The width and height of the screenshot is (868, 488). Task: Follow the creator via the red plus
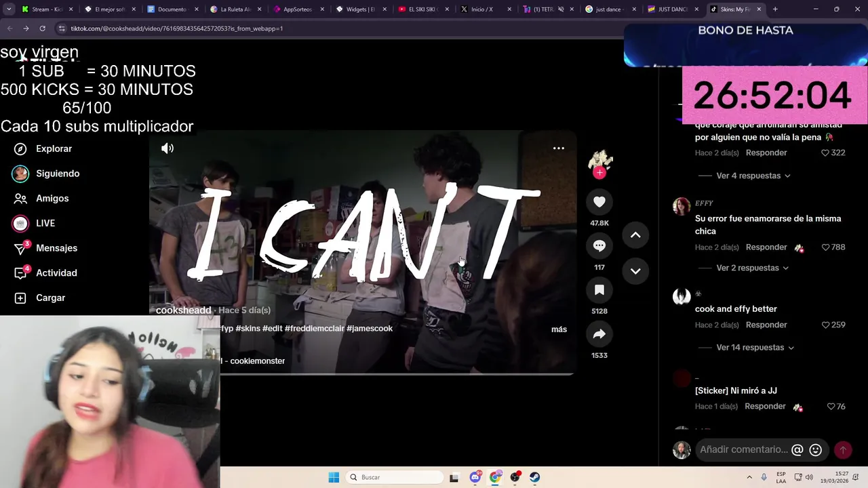[599, 173]
